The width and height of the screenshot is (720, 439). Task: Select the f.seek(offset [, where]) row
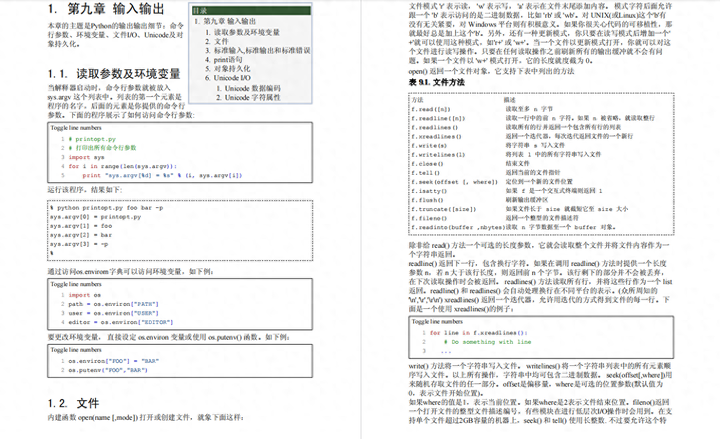click(x=541, y=182)
